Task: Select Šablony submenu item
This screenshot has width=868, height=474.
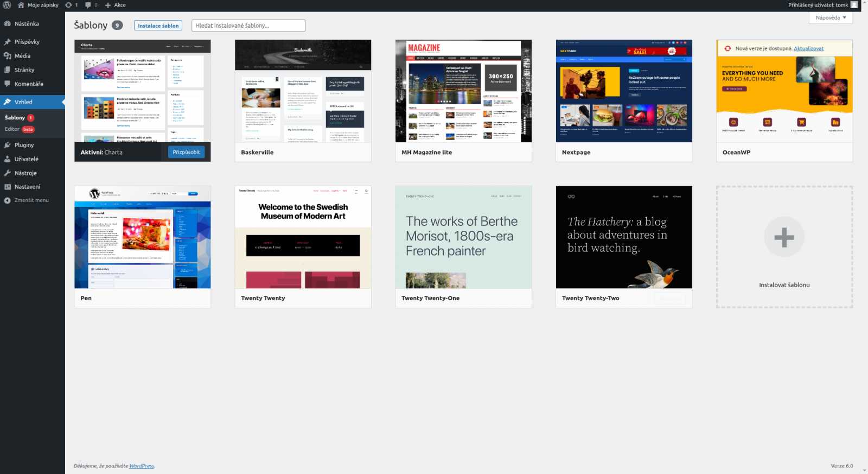Action: pyautogui.click(x=15, y=118)
